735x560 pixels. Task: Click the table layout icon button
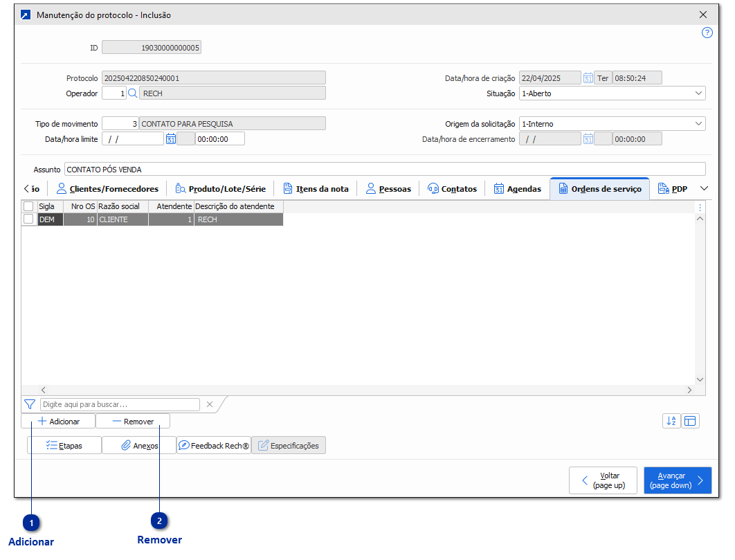coord(690,421)
